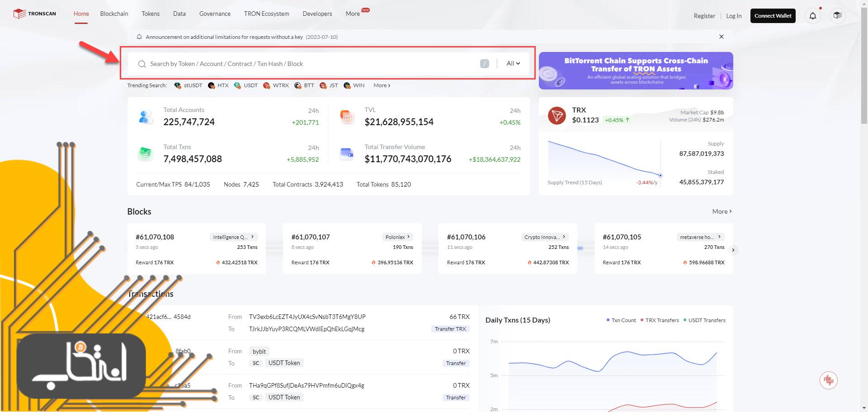Click the Total Contracts 3,924,413 stat
This screenshot has width=868, height=412.
(308, 184)
